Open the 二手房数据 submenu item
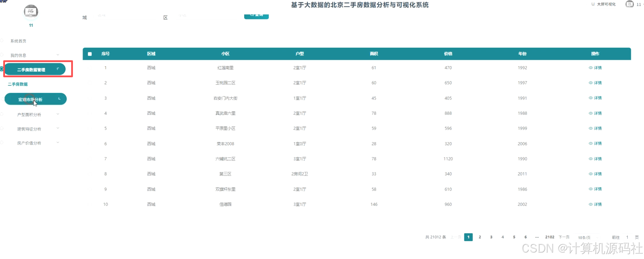The height and width of the screenshot is (259, 644). tap(18, 84)
